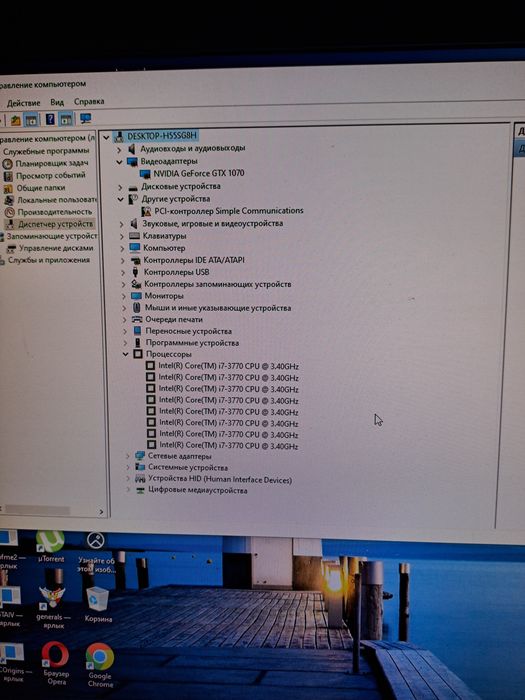Click the left pane horizontal scrollbar thumb
The height and width of the screenshot is (700, 525).
click(37, 510)
